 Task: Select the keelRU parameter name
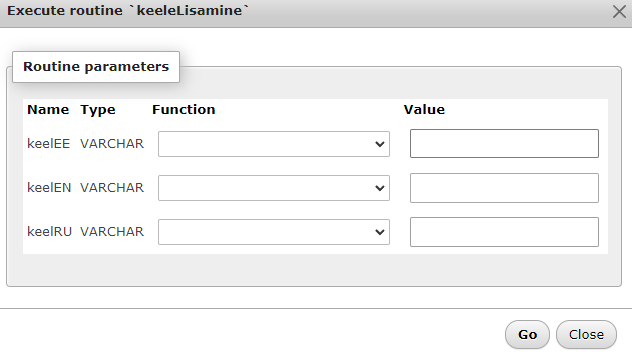tap(50, 231)
